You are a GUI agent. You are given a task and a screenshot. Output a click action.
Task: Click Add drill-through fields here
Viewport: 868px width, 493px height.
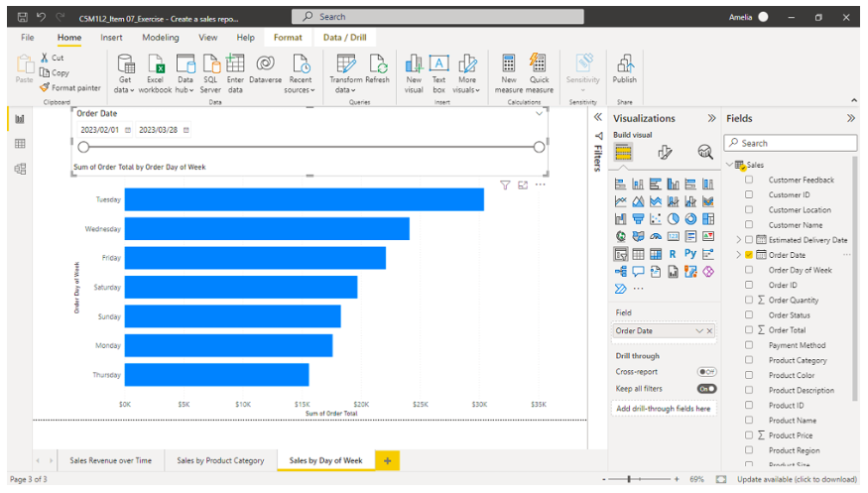point(664,408)
